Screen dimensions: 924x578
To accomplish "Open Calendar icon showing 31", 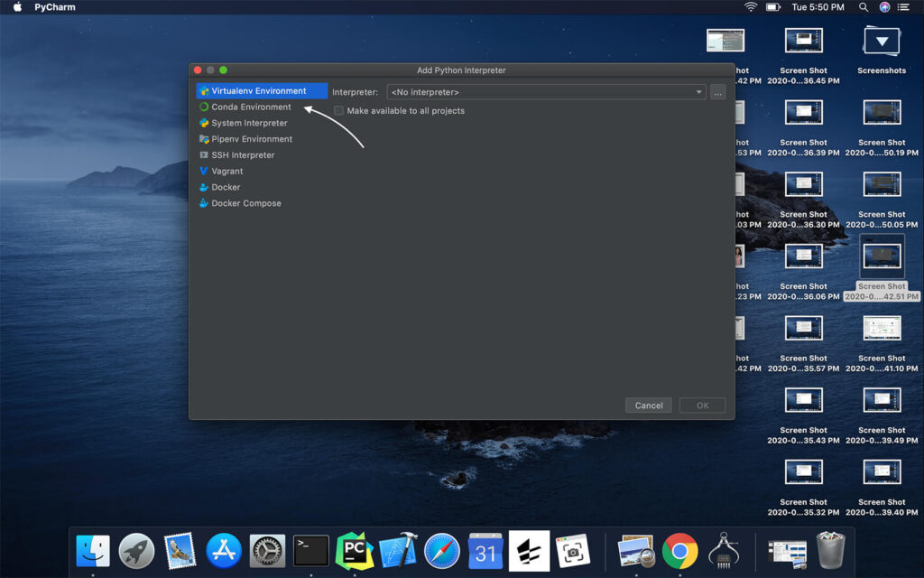I will [485, 552].
